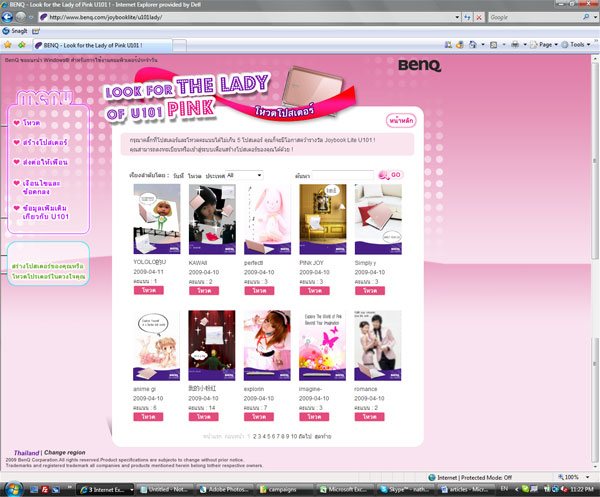The width and height of the screenshot is (600, 497).
Task: Click the Print icon in command bar
Action: 515,45
